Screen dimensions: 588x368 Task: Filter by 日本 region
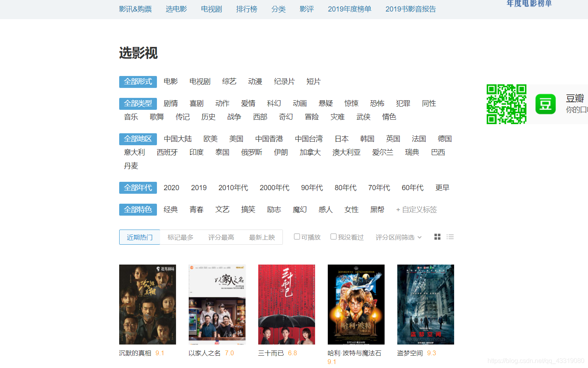[x=342, y=139]
